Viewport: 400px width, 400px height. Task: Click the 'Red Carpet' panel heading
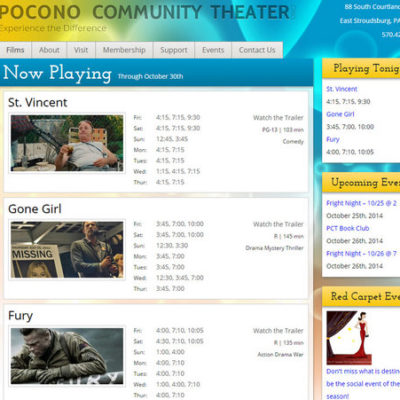tap(365, 296)
